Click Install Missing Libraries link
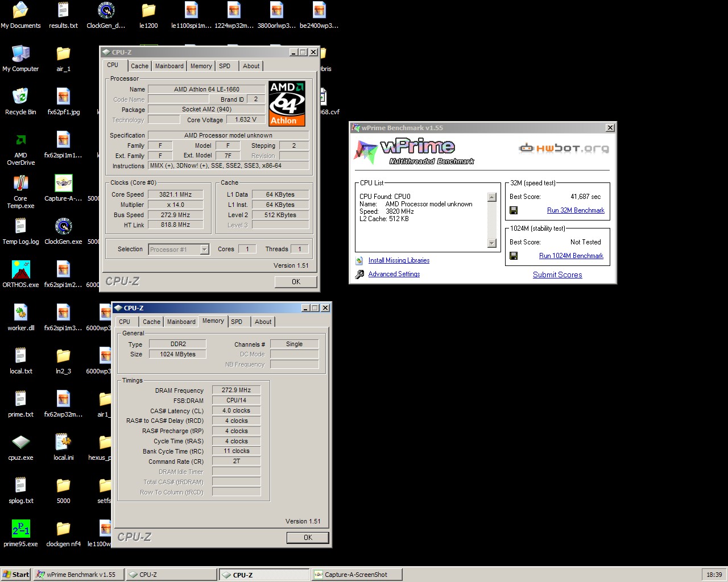This screenshot has height=582, width=728. (399, 260)
